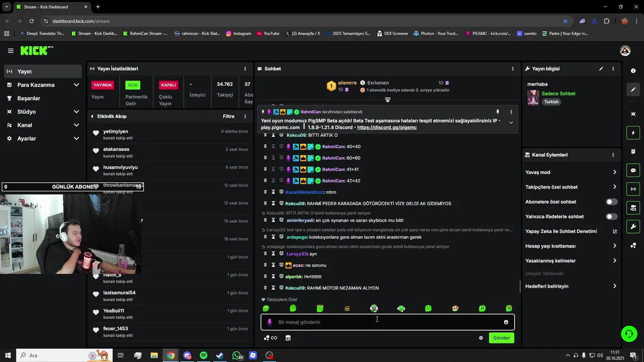Screen dimensions: 644x362
Task: Insert the green headphones emote from the quick row
Action: (401, 308)
